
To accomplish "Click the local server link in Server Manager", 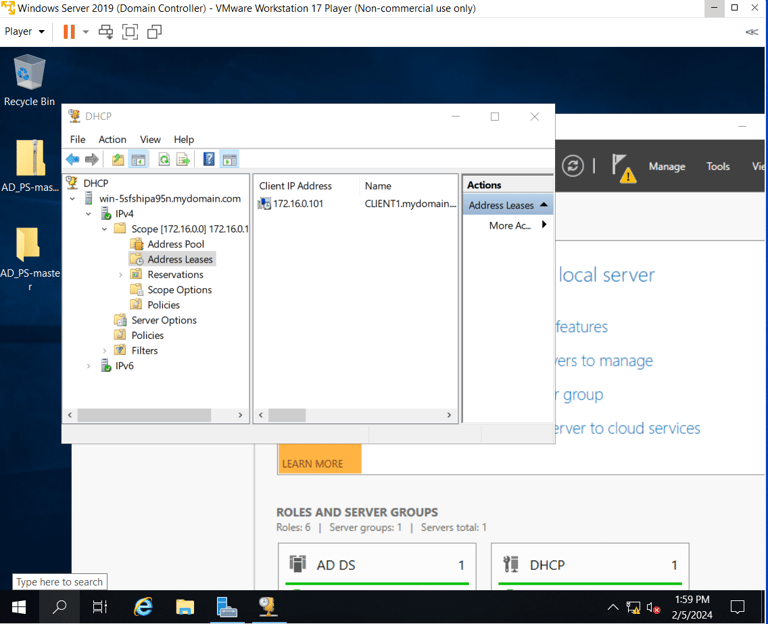I will (x=606, y=275).
